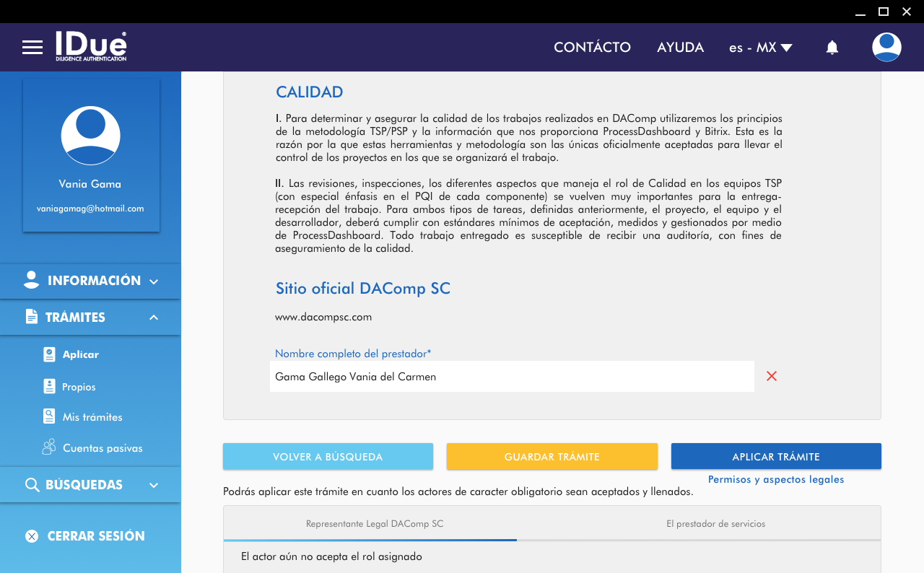Expand the Búsquedas sidebar section
The width and height of the screenshot is (924, 573).
pyautogui.click(x=90, y=485)
